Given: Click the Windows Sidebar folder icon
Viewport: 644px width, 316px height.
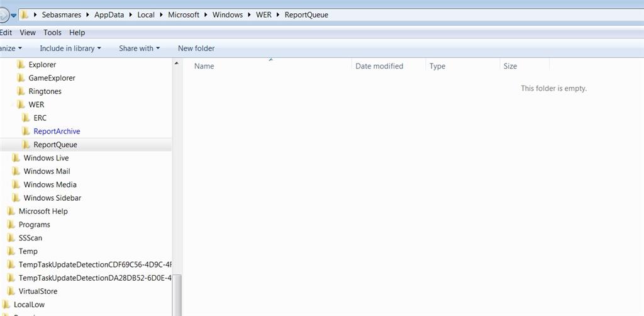Looking at the screenshot, I should 16,198.
